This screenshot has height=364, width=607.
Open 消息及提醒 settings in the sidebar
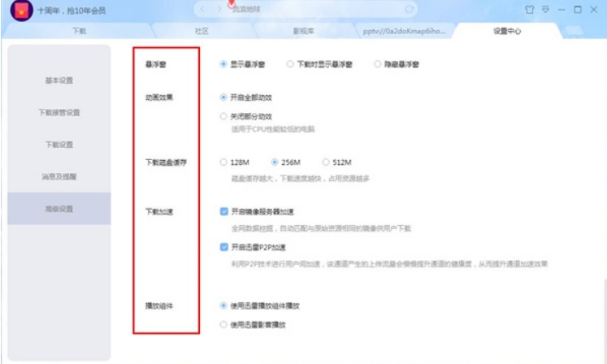pyautogui.click(x=59, y=177)
